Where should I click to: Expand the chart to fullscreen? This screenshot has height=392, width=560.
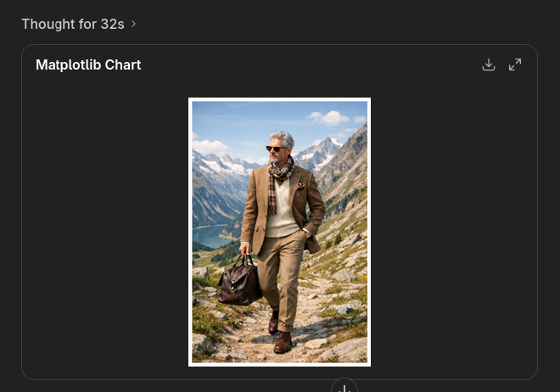pyautogui.click(x=515, y=65)
